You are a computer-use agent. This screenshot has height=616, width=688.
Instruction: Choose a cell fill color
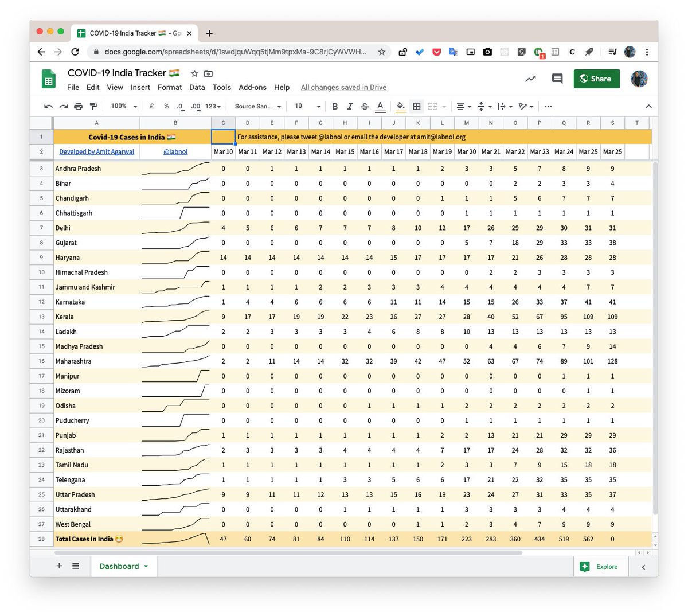(x=401, y=106)
